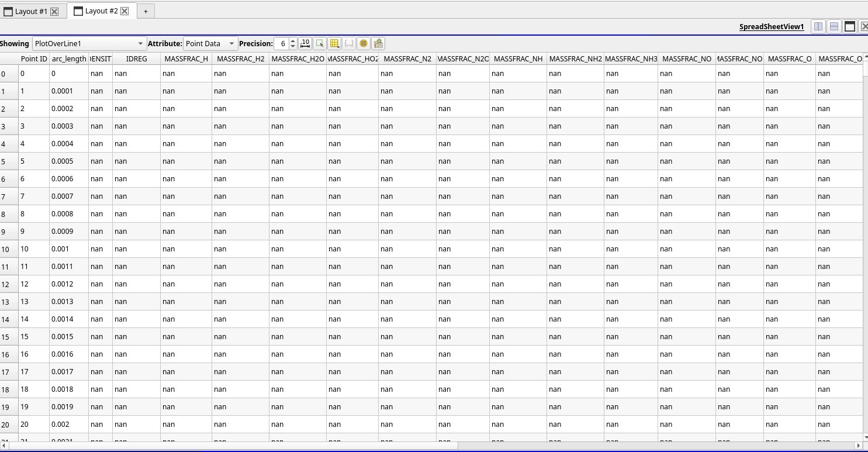Screen dimensions: 868x452
Task: Open the column visibility toggle icon
Action: [x=334, y=43]
